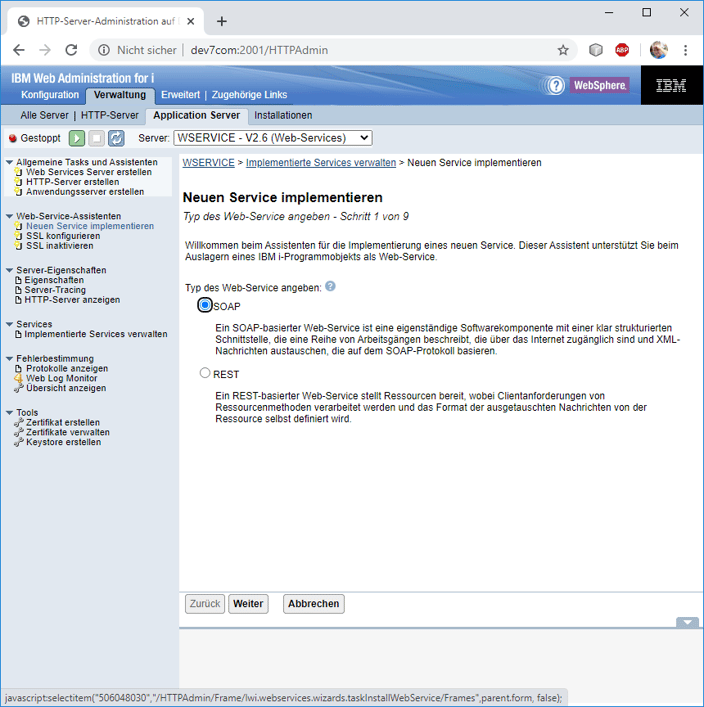Viewport: 704px width, 707px height.
Task: Collapse Server-Eigenschaften section
Action: [x=9, y=270]
